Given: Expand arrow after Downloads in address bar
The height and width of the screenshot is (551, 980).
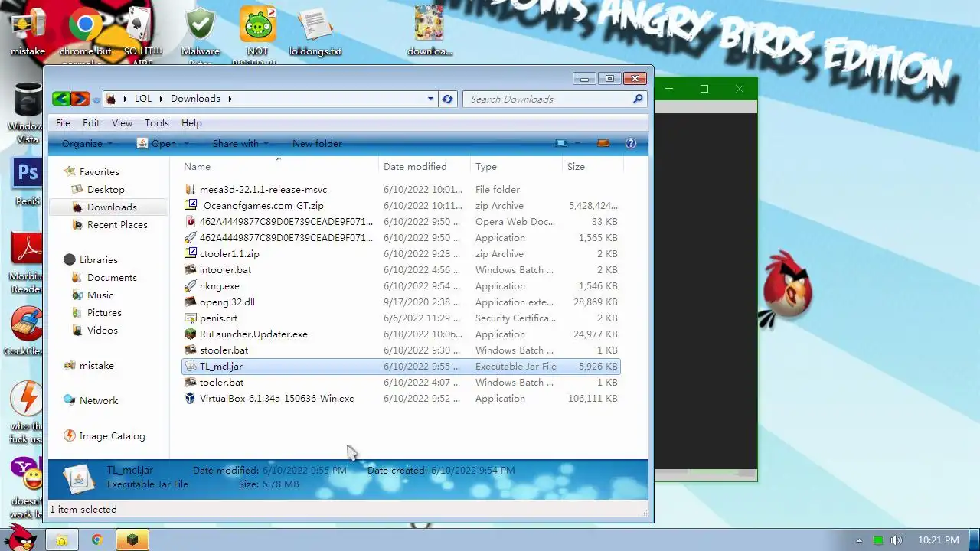Looking at the screenshot, I should (x=229, y=99).
